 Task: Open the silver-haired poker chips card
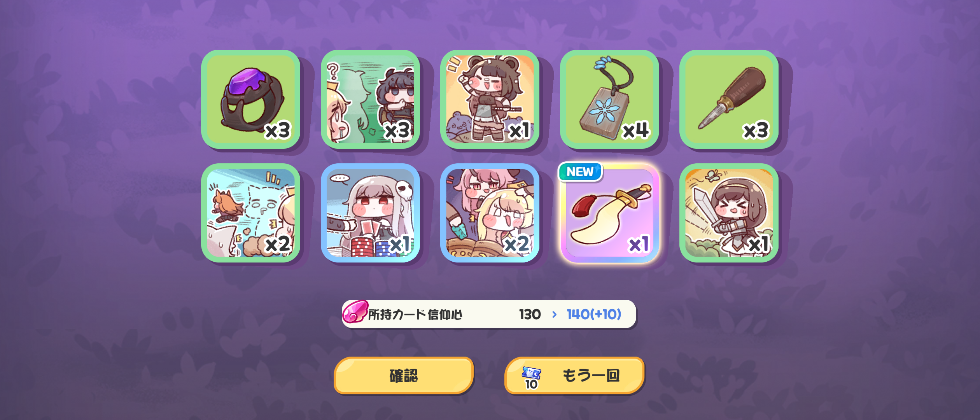click(370, 213)
